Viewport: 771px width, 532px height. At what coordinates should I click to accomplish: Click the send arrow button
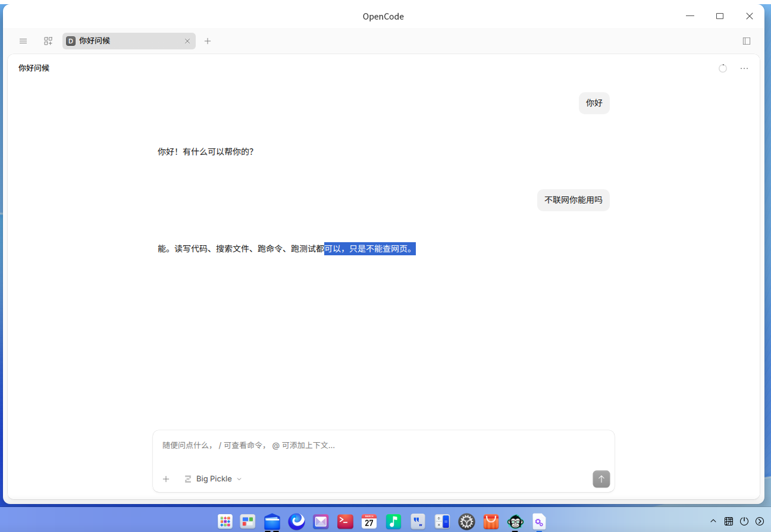click(x=601, y=479)
